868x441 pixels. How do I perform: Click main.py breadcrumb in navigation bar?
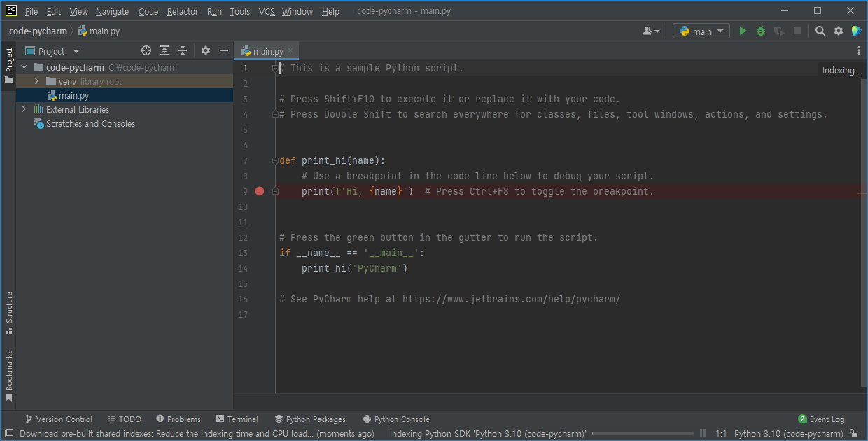pos(99,31)
